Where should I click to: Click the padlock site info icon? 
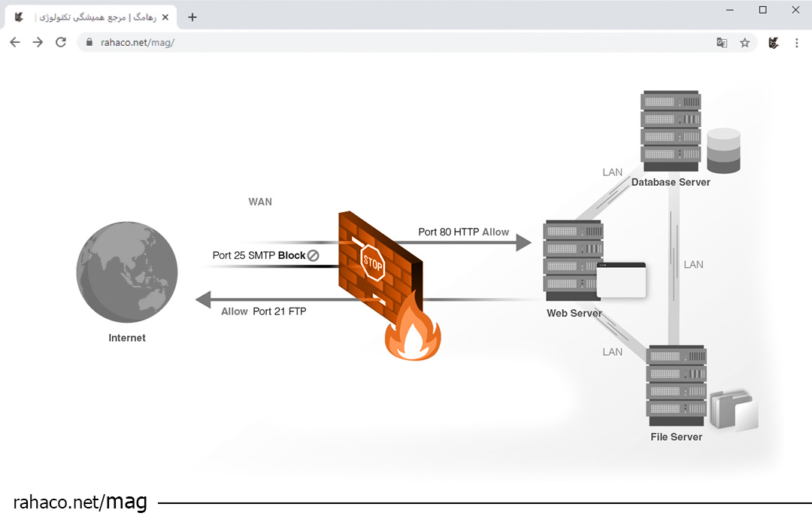tap(90, 43)
